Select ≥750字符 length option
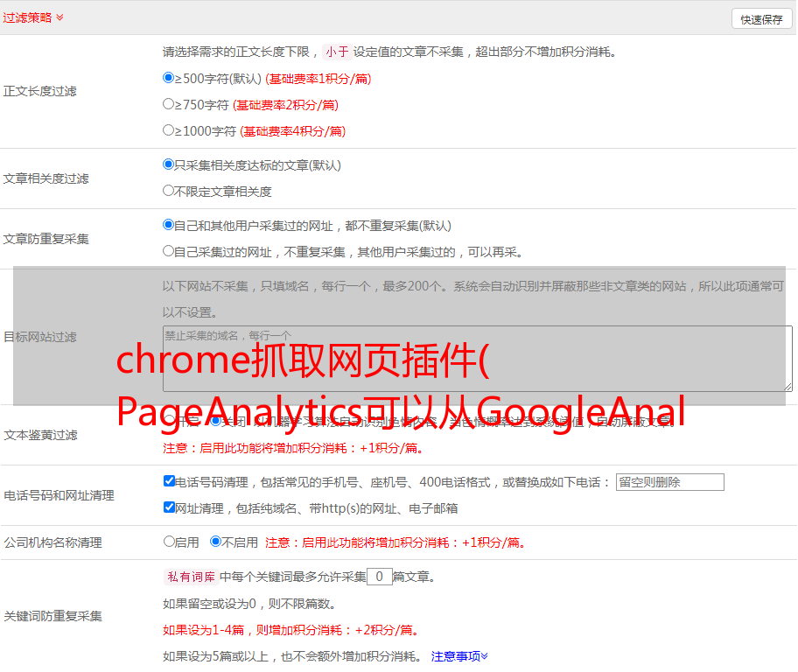Screen dimensions: 798x672 (168, 104)
